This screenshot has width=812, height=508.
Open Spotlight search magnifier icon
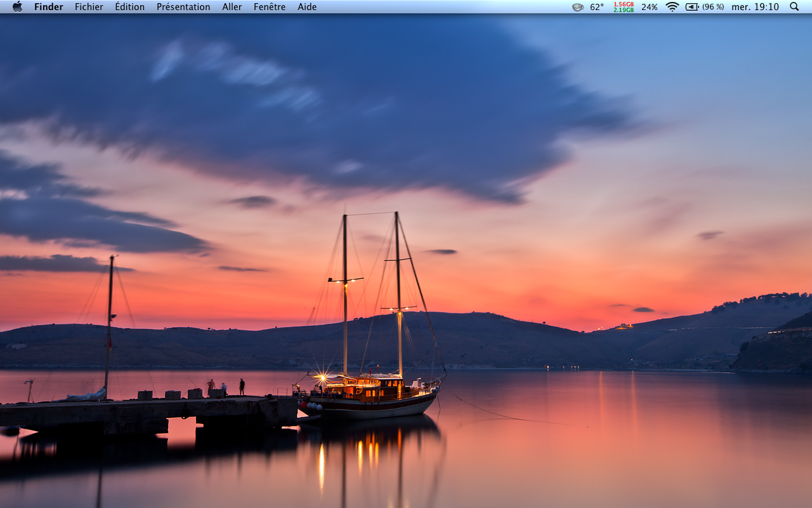pyautogui.click(x=794, y=6)
